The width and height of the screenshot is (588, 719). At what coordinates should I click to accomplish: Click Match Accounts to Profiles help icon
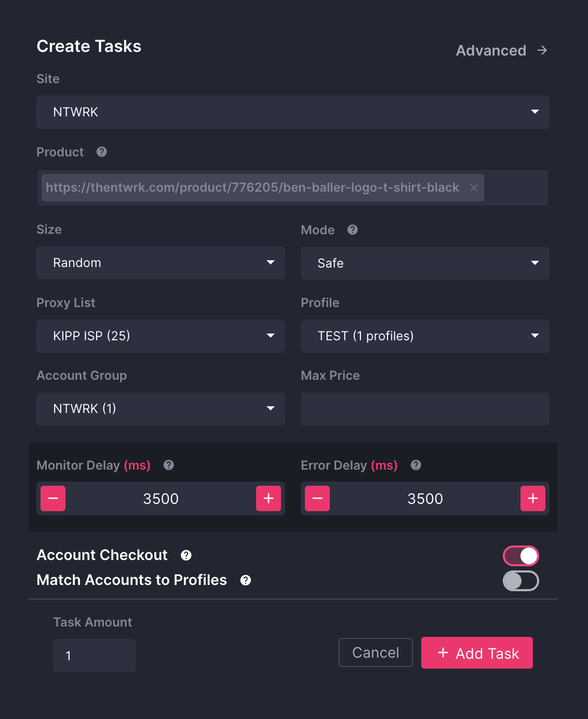[246, 580]
